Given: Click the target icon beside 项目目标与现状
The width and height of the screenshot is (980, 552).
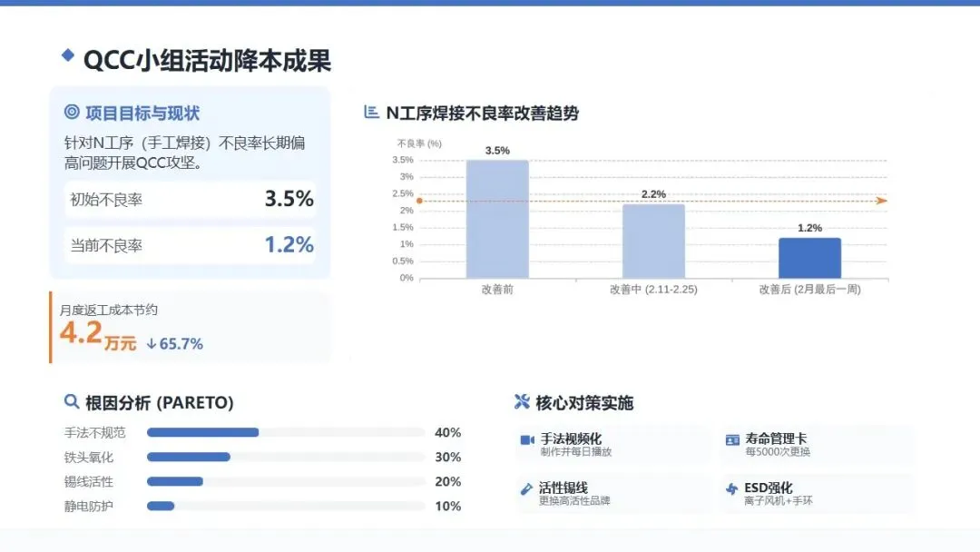Looking at the screenshot, I should 72,113.
